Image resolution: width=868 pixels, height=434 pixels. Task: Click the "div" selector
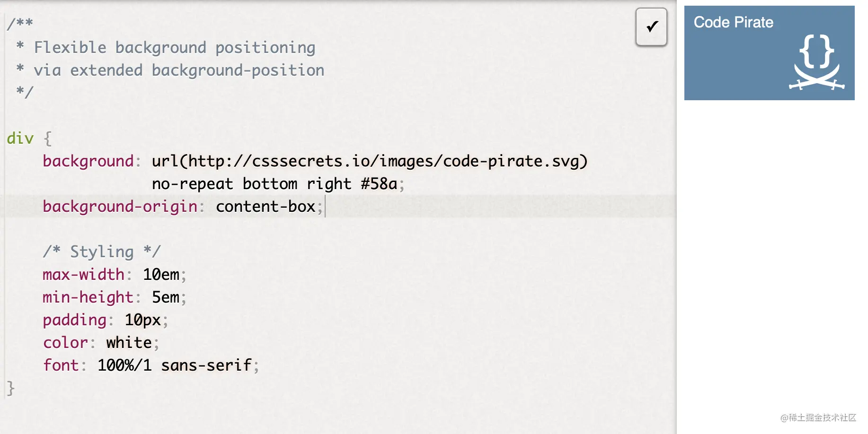click(x=20, y=139)
